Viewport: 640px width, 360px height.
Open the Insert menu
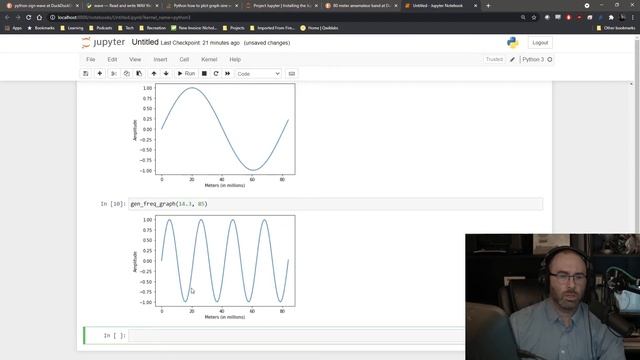pos(160,60)
